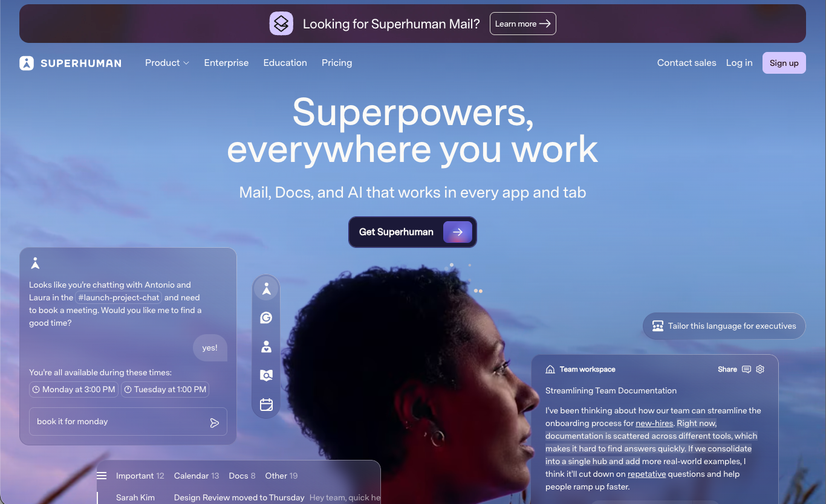Screen dimensions: 826x504
Task: Click the map search icon in toolbar
Action: click(266, 376)
